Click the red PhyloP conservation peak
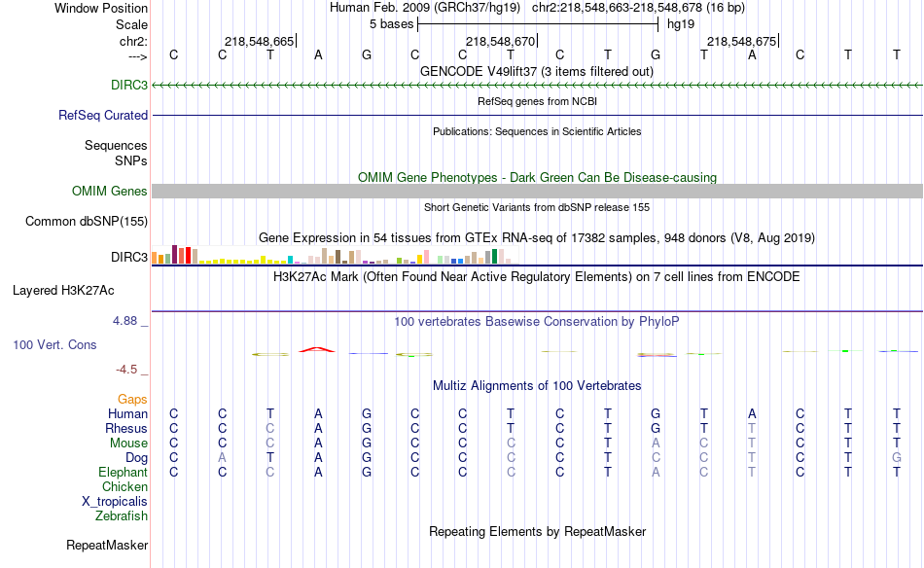This screenshot has height=568, width=924. click(x=317, y=350)
